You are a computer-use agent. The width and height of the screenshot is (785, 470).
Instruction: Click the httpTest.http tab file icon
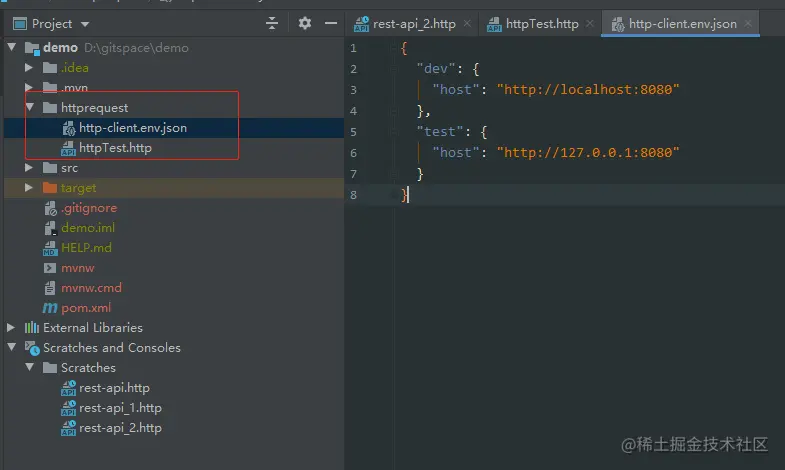coord(494,24)
